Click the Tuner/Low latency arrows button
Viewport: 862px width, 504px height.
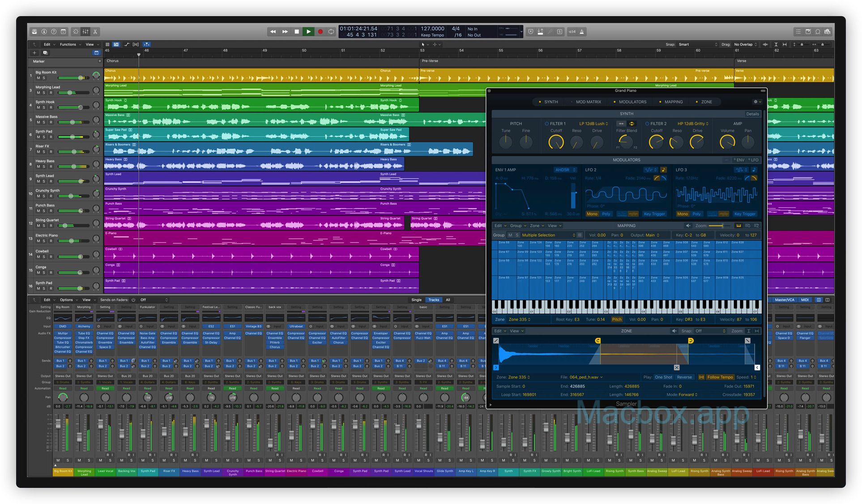pyautogui.click(x=540, y=32)
